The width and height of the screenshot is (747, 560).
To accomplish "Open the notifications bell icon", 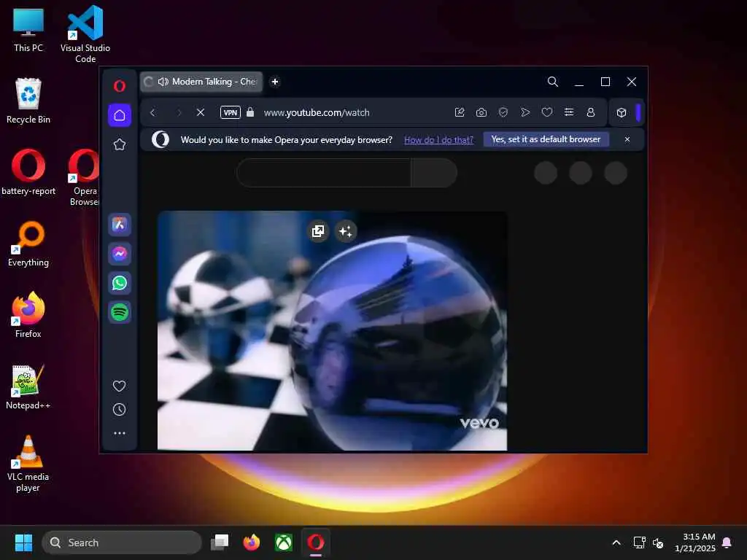I will coord(727,542).
